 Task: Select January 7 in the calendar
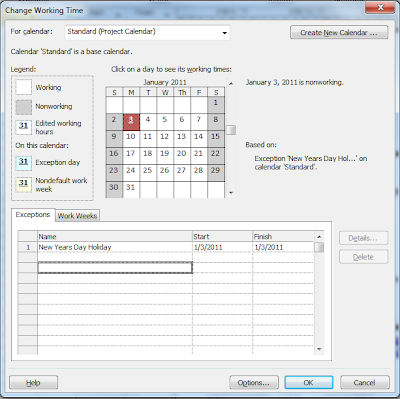[199, 122]
